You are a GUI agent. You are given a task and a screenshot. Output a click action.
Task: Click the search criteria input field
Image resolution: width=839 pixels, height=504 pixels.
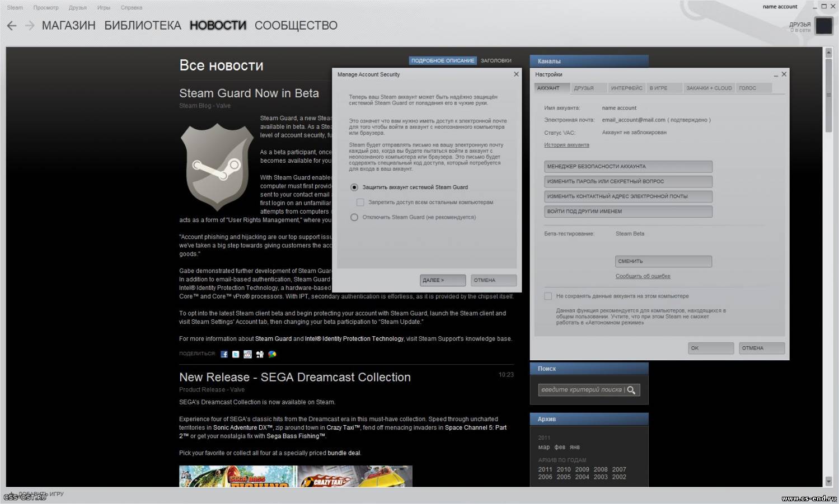582,390
